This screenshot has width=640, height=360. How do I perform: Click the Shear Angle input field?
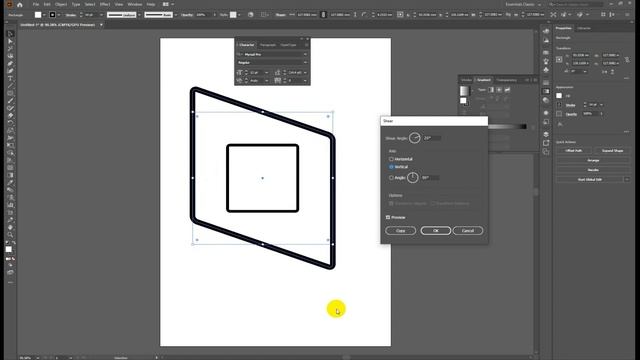pos(431,138)
